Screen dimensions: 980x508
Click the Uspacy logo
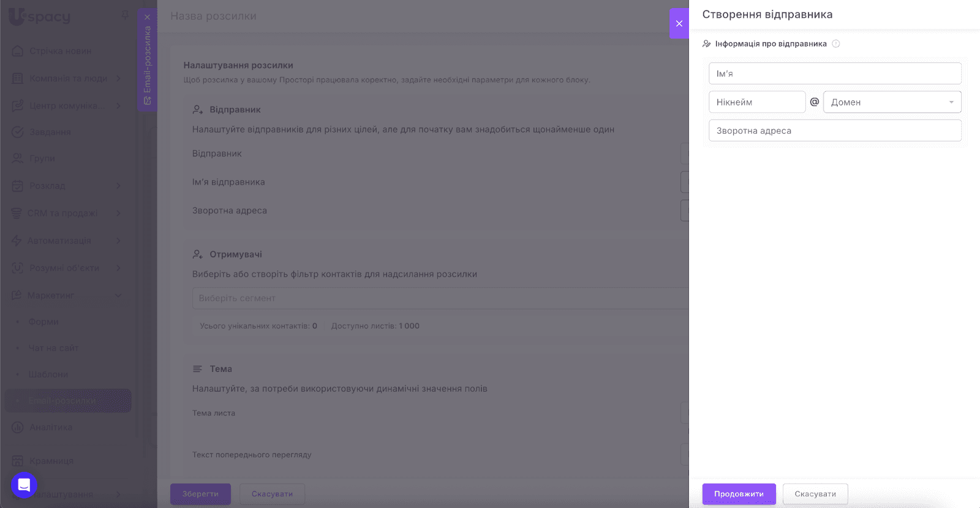[x=40, y=17]
